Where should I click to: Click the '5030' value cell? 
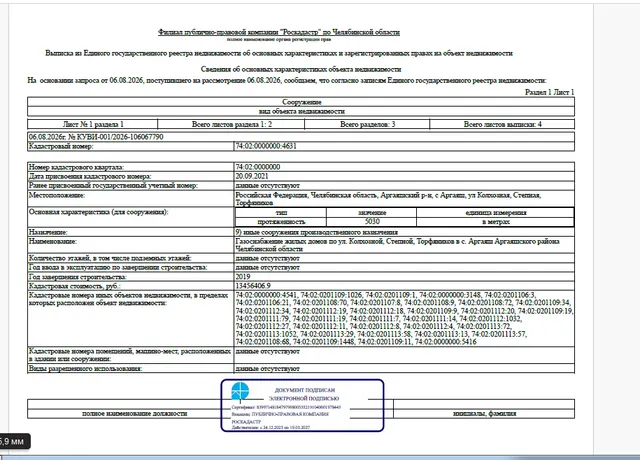(x=372, y=222)
